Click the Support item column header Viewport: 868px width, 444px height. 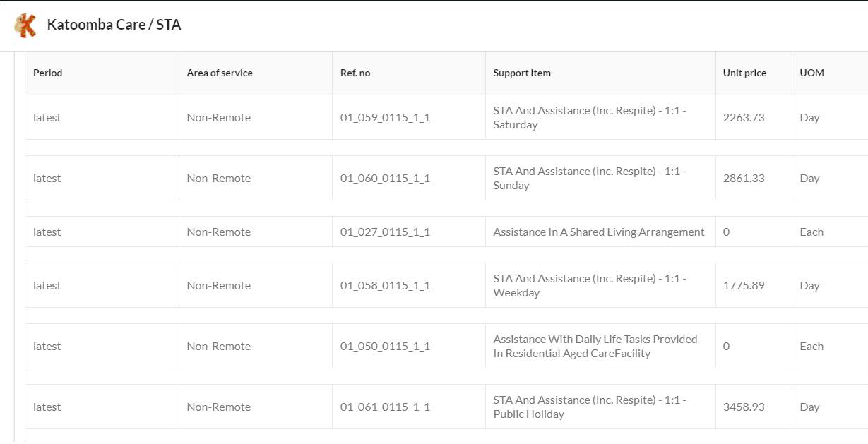click(522, 73)
